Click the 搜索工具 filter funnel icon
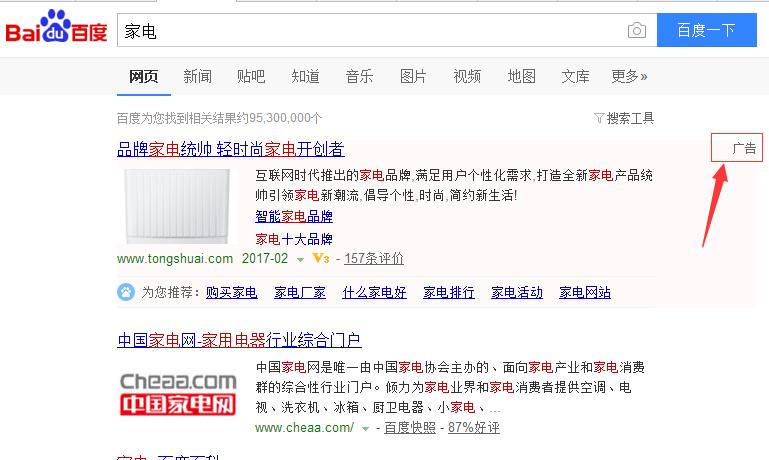This screenshot has height=460, width=769. [598, 118]
